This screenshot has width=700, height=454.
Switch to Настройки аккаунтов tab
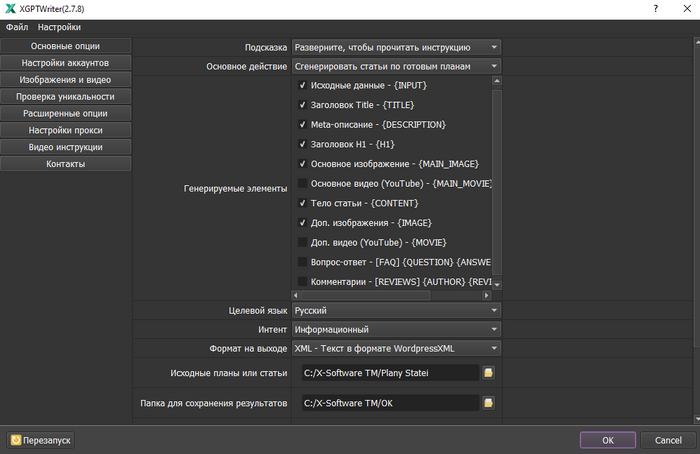click(65, 63)
